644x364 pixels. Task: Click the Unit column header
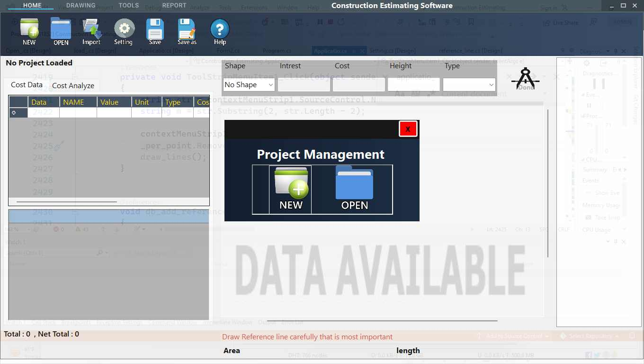point(147,102)
